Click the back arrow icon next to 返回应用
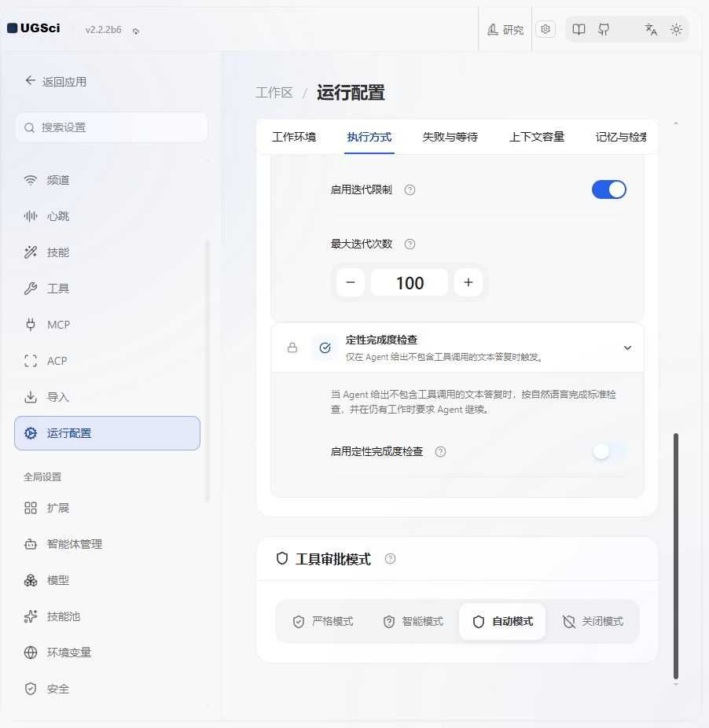709x728 pixels. click(30, 81)
